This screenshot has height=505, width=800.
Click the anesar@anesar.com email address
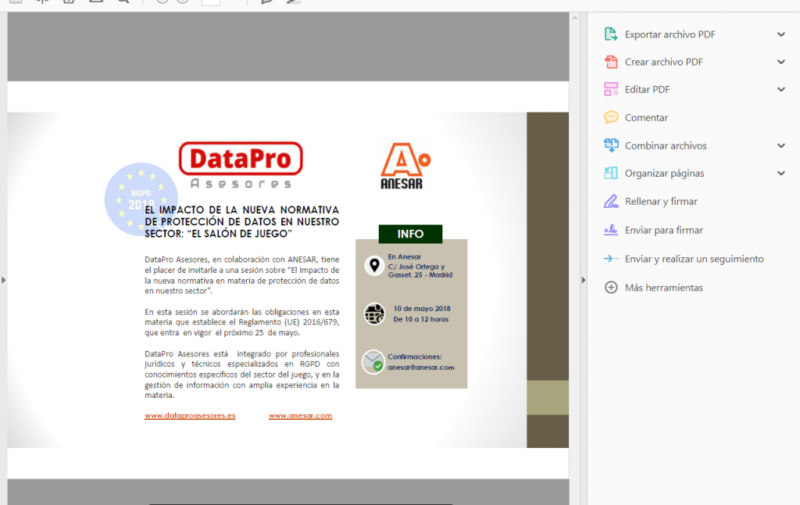click(421, 367)
